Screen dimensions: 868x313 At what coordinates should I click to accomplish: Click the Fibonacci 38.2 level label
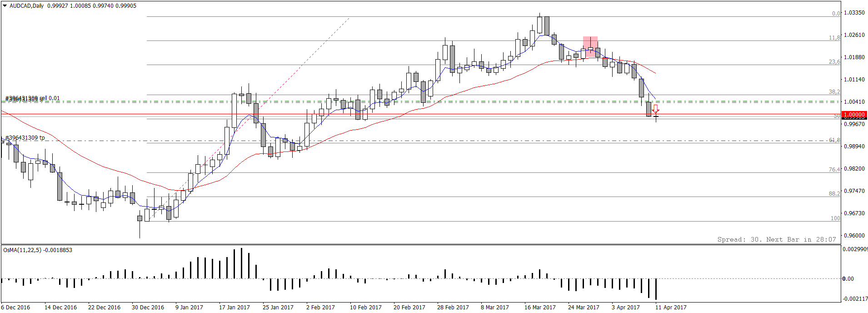[x=834, y=91]
